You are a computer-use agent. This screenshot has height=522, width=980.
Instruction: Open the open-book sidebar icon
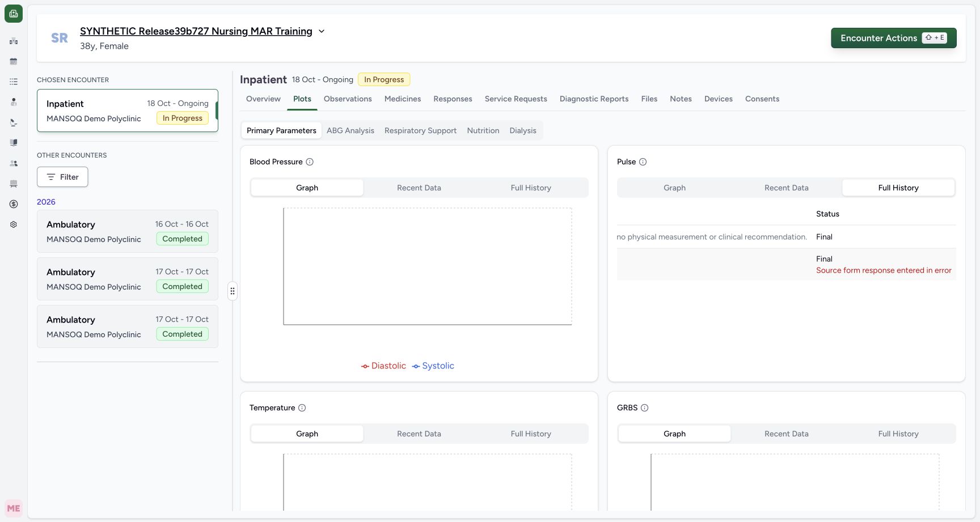pyautogui.click(x=14, y=143)
